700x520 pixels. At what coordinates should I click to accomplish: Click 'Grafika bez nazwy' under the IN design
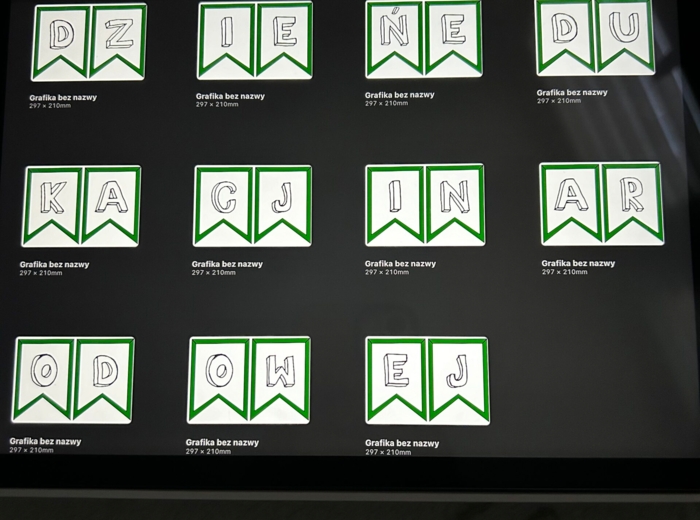400,264
